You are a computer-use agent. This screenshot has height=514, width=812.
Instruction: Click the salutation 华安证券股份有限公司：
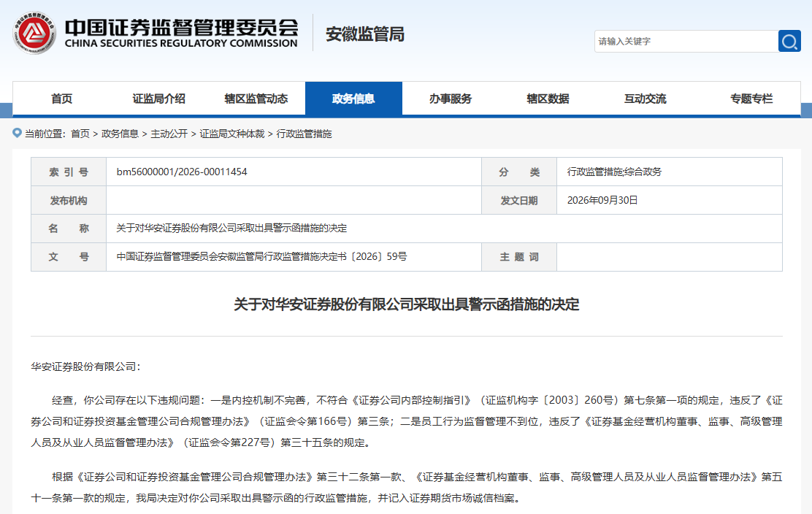(x=86, y=367)
